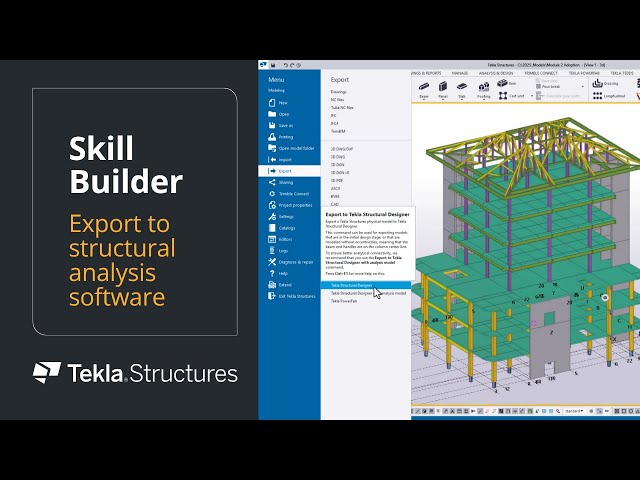Viewport: 640px width, 480px height.
Task: Choose Drawings in Export list
Action: click(338, 92)
